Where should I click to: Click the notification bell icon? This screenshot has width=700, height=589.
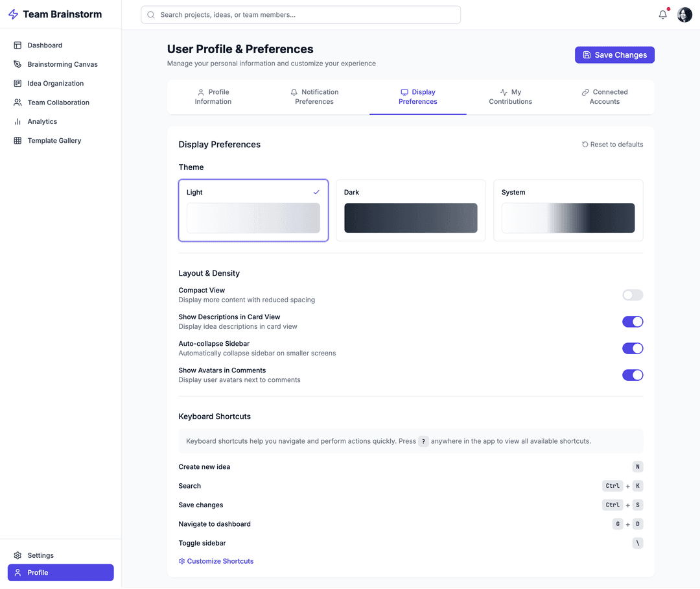(x=662, y=15)
